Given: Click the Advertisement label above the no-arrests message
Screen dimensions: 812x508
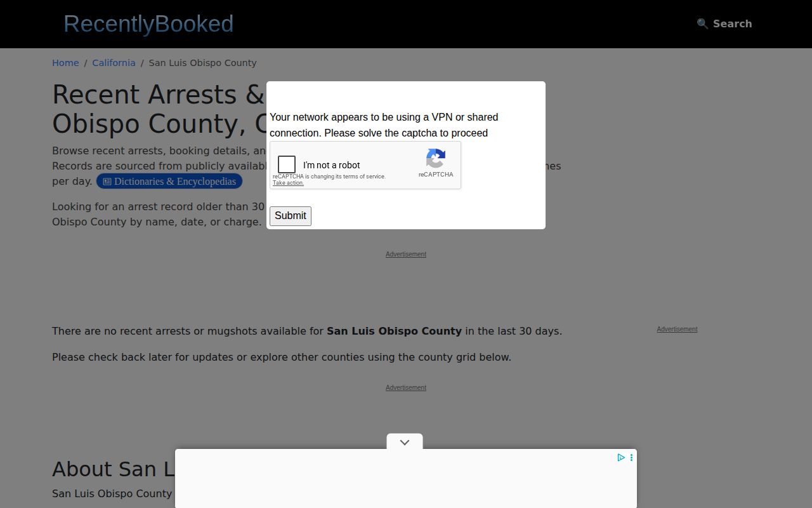Looking at the screenshot, I should pyautogui.click(x=406, y=254).
